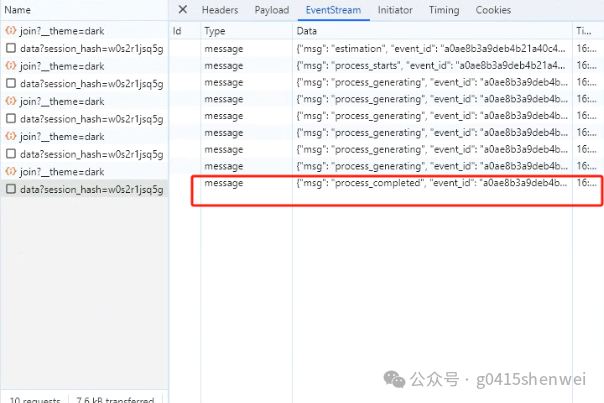Switch to the Timing tab
The image size is (604, 403).
[x=444, y=10]
